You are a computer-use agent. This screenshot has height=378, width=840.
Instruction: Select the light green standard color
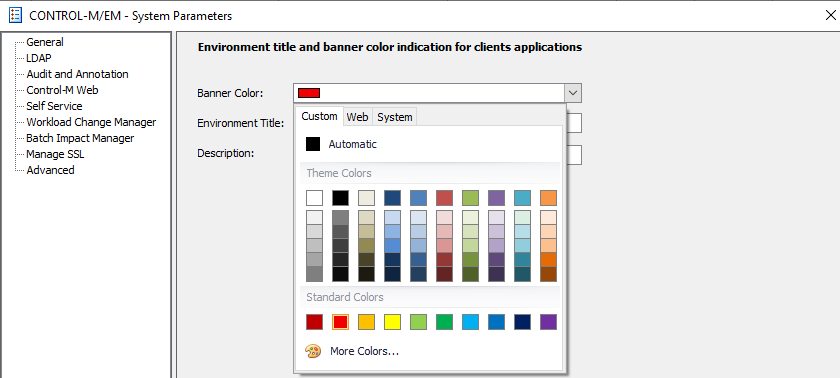(x=418, y=322)
